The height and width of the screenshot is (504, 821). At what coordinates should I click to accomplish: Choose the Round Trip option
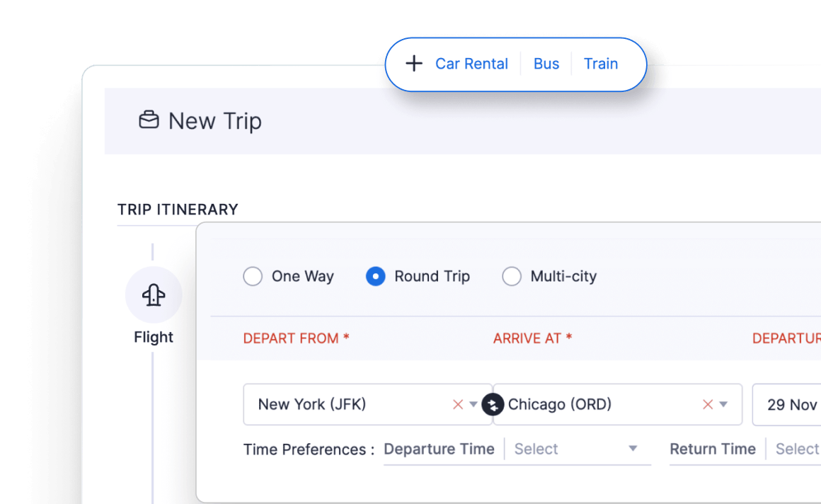coord(375,276)
